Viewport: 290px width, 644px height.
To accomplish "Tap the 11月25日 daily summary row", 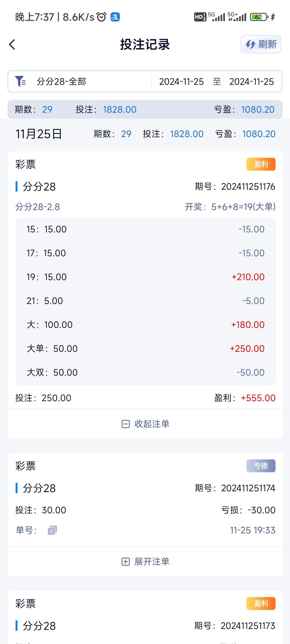I will click(145, 134).
